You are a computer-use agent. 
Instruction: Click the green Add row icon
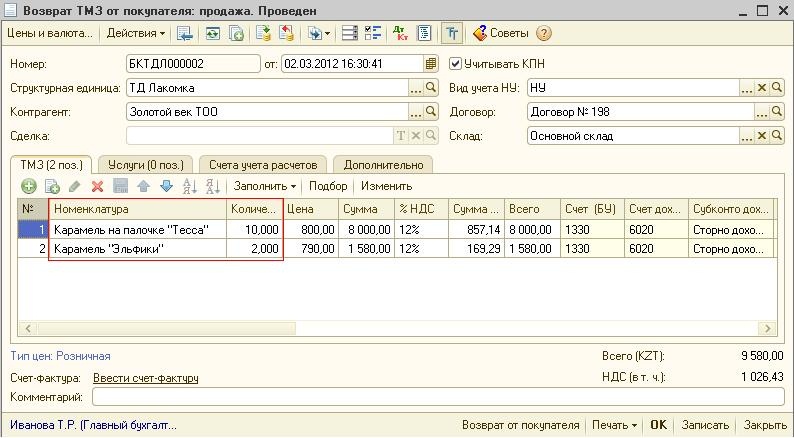pyautogui.click(x=28, y=186)
